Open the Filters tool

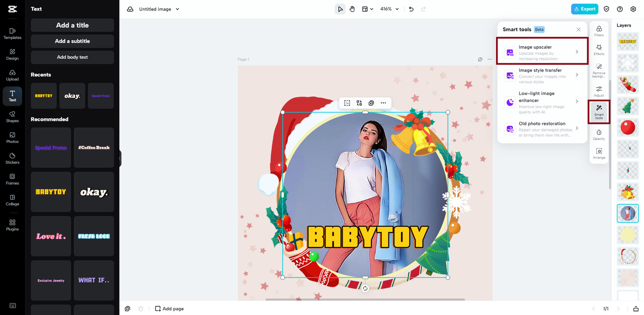coord(599,31)
